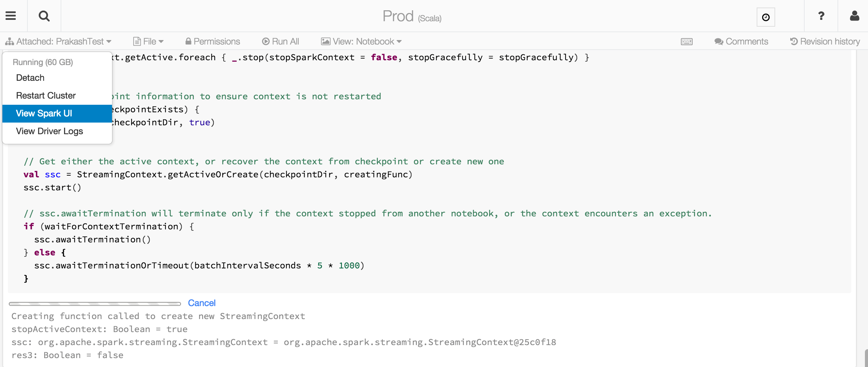The image size is (868, 367).
Task: Select Restart Cluster option
Action: 46,95
